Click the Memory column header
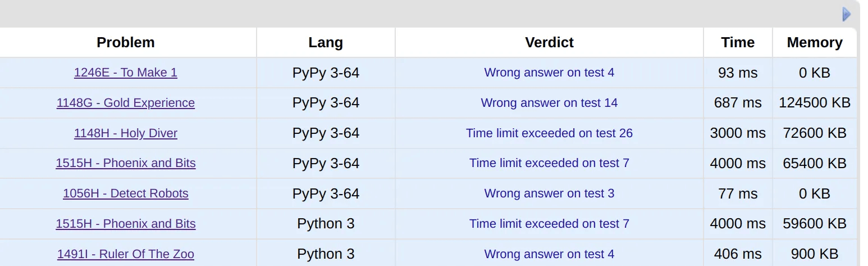This screenshot has width=868, height=266. click(x=815, y=43)
